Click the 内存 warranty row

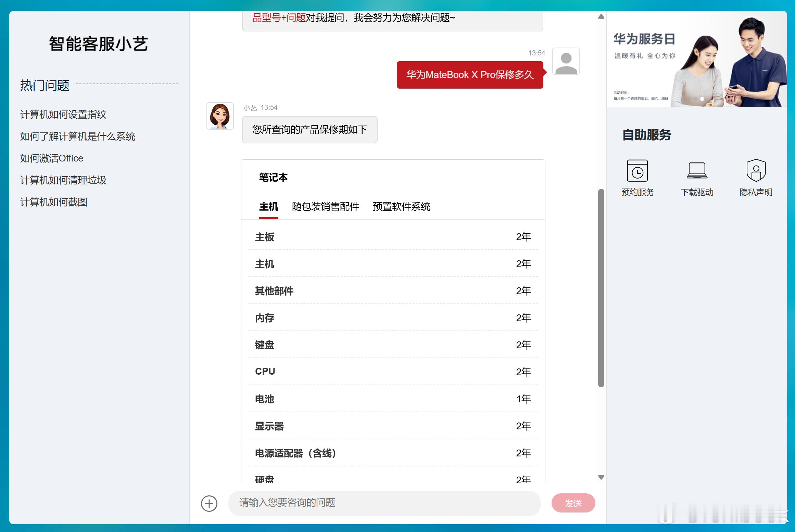[x=393, y=318]
